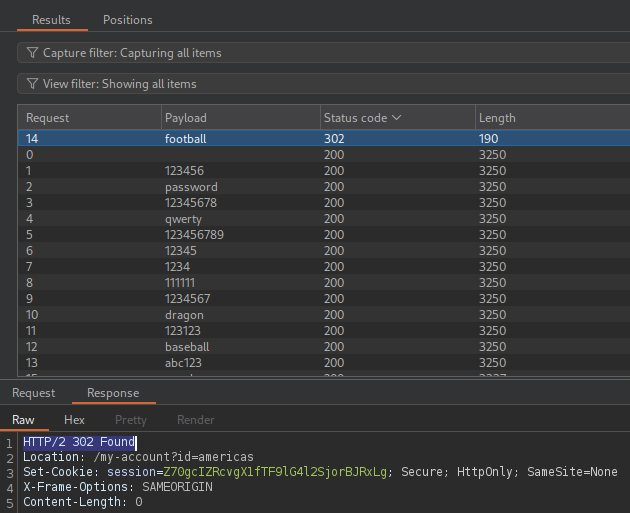Switch to Pretty view
The image size is (630, 513).
131,420
